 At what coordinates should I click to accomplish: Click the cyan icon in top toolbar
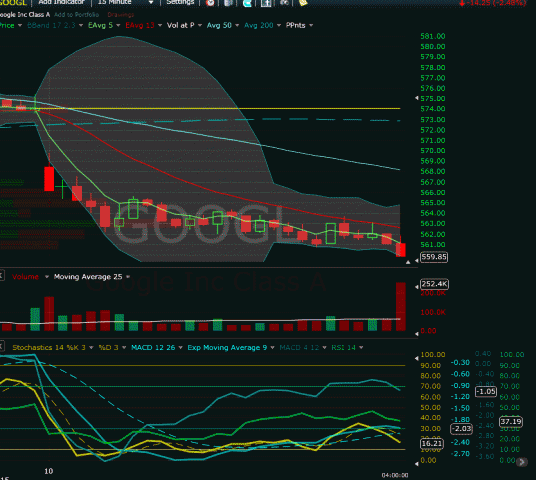coord(247,3)
